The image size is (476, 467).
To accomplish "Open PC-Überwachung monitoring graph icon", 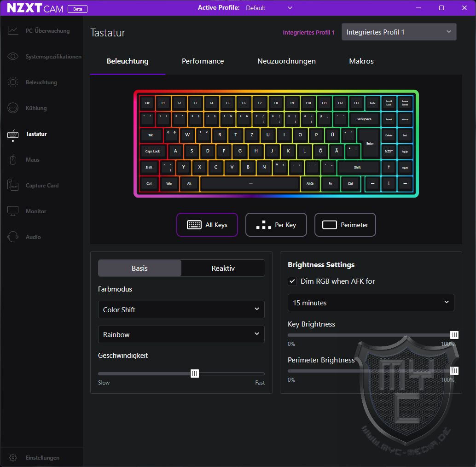I will coord(13,31).
